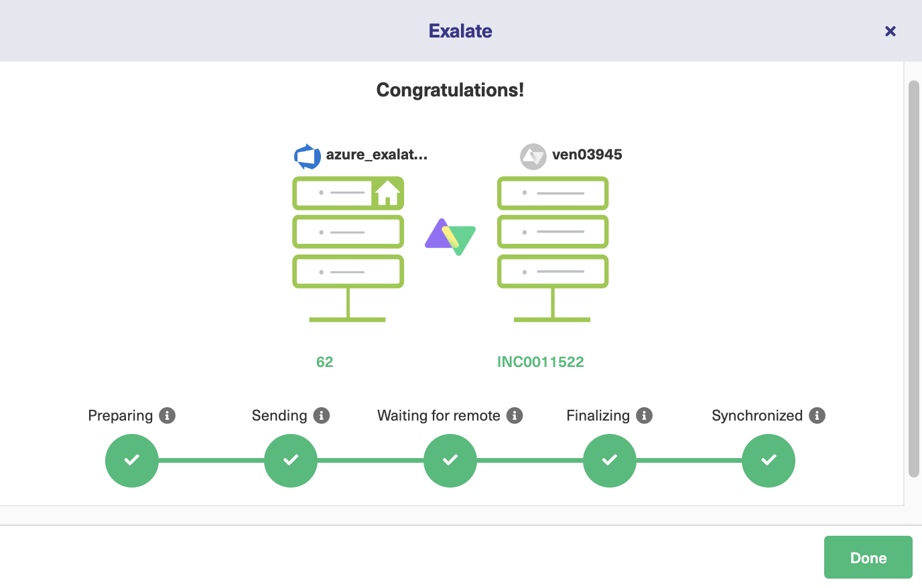This screenshot has height=588, width=922.
Task: Click the Synchronized step checkmark circle
Action: 769,461
